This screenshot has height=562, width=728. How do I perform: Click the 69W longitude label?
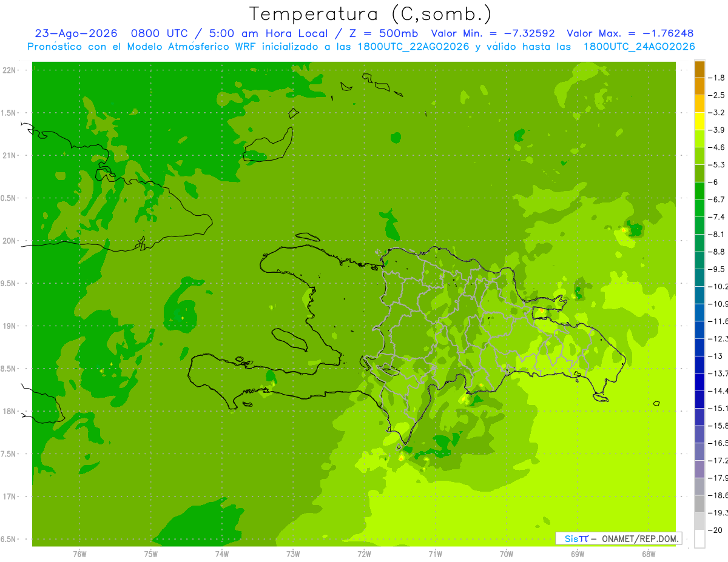[x=578, y=554]
